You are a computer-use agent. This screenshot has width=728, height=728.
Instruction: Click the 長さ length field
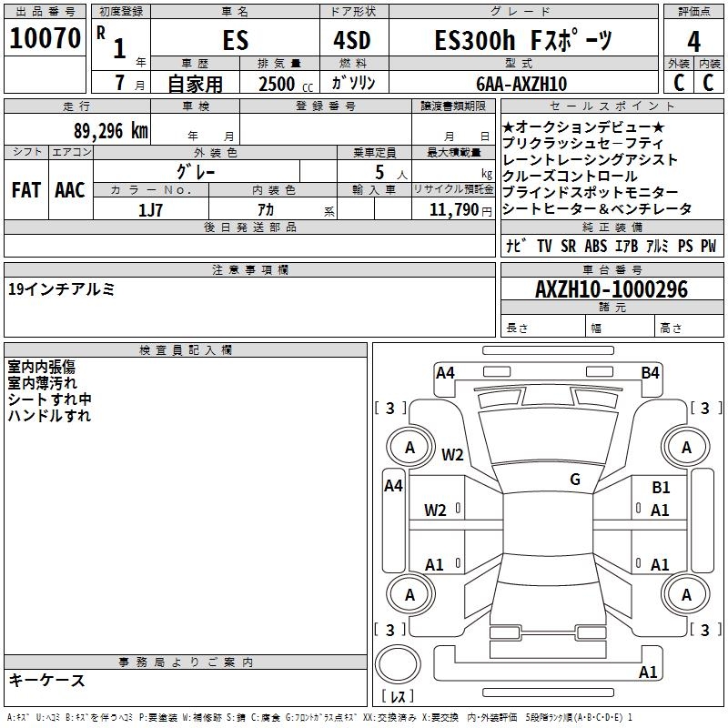click(543, 328)
